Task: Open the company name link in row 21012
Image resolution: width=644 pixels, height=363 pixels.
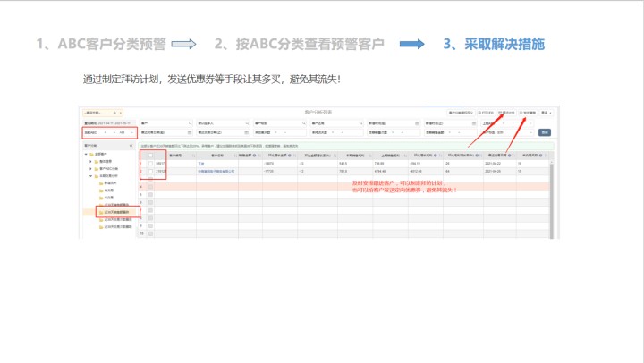Action: [x=216, y=172]
